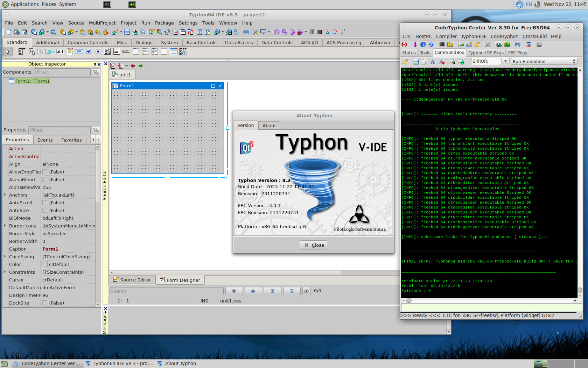Screen dimensions: 588x368
Task: Pick the TMainMenu component from Standard palette
Action: (x=22, y=52)
